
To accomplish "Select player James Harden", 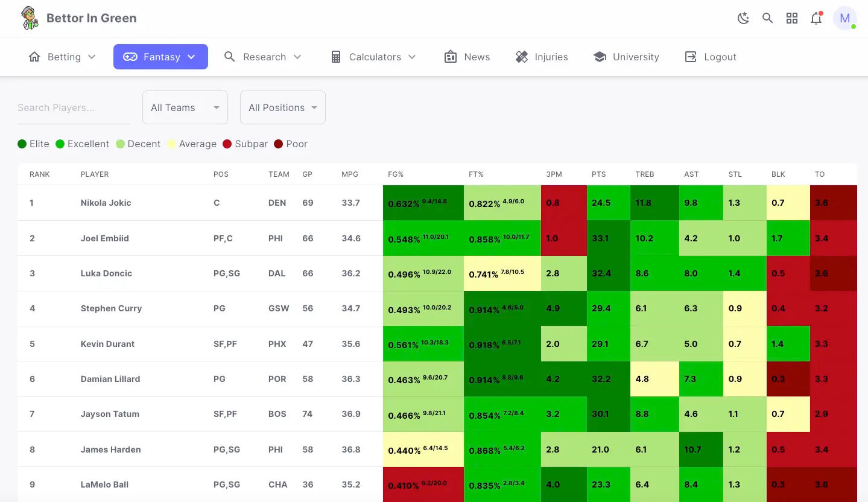I will click(x=111, y=450).
